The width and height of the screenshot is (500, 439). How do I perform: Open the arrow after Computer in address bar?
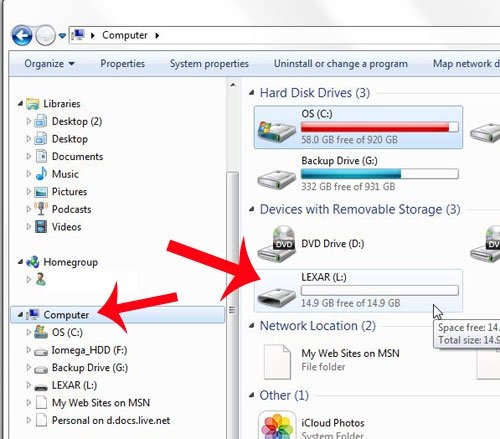coord(157,35)
